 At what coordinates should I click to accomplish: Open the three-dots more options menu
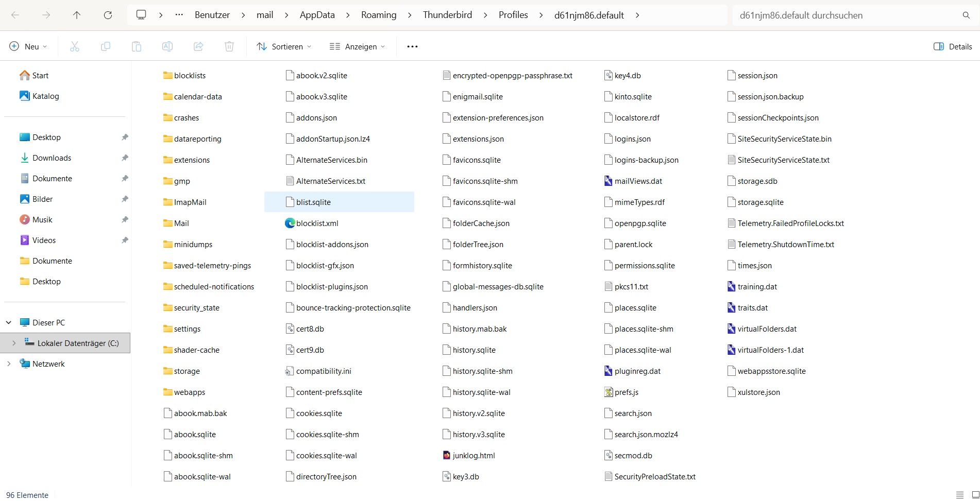(x=412, y=46)
